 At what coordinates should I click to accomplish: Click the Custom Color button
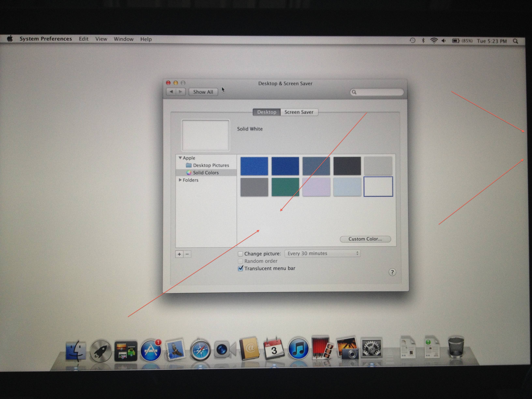(365, 239)
